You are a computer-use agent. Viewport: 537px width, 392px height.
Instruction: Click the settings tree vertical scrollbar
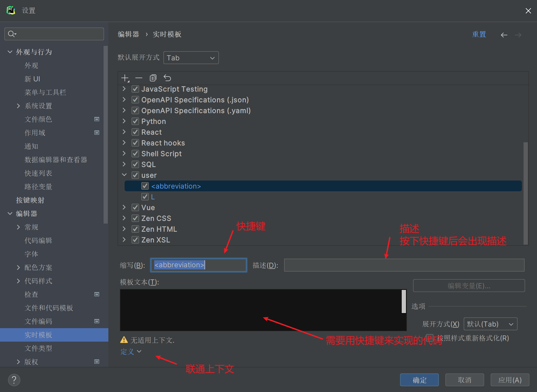[x=106, y=135]
